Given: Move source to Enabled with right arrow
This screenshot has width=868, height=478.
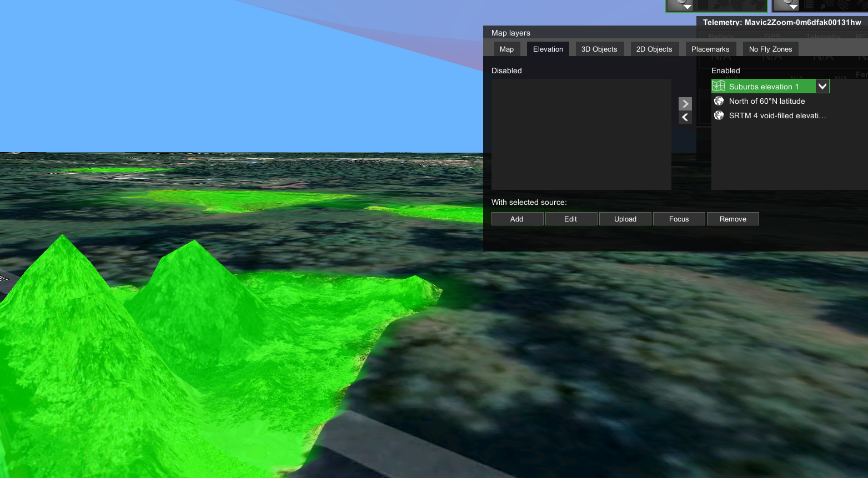Looking at the screenshot, I should tap(685, 104).
